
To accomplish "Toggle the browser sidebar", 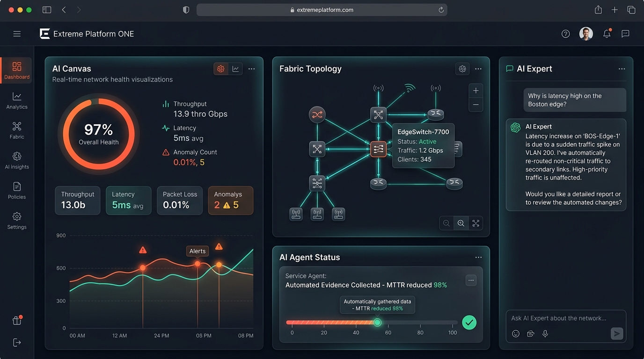I will (x=47, y=10).
